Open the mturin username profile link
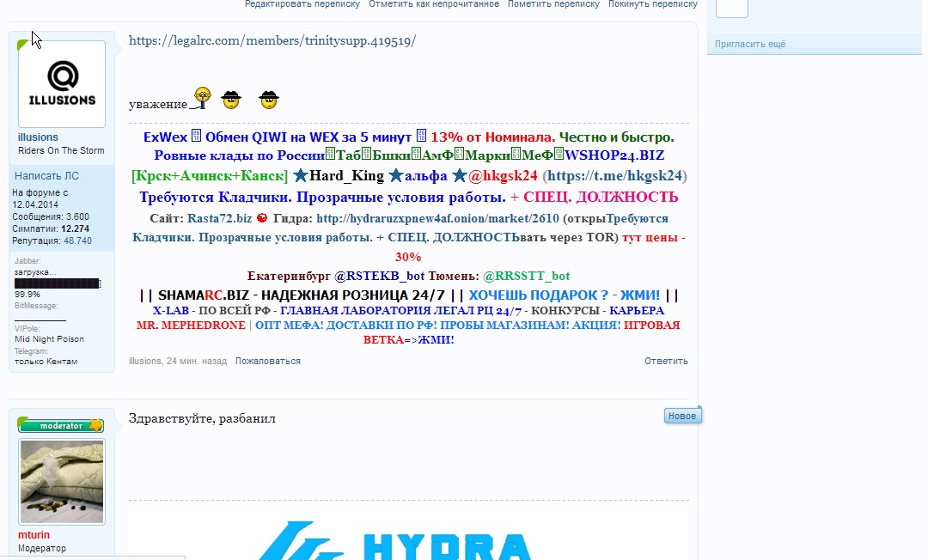 34,535
